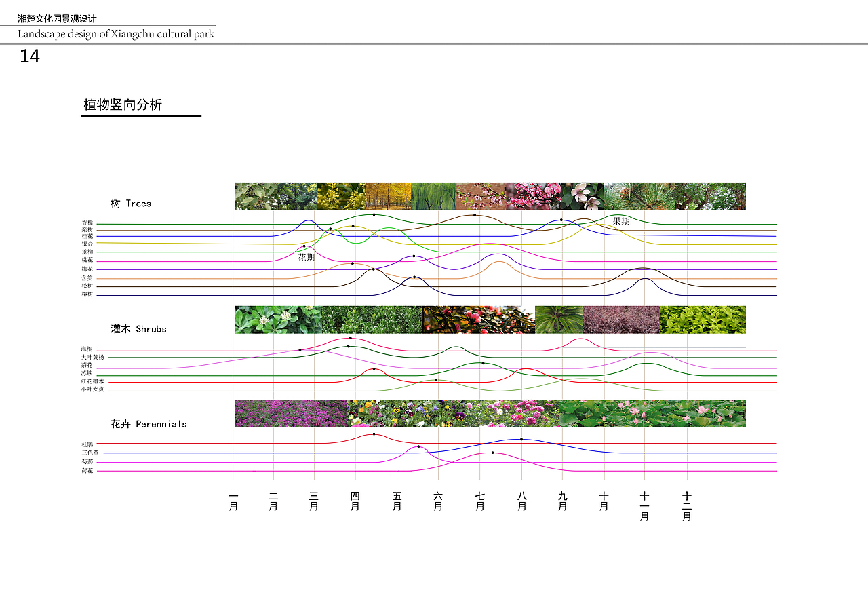Open the purple azalea flower bed photo
The height and width of the screenshot is (614, 868).
point(291,413)
